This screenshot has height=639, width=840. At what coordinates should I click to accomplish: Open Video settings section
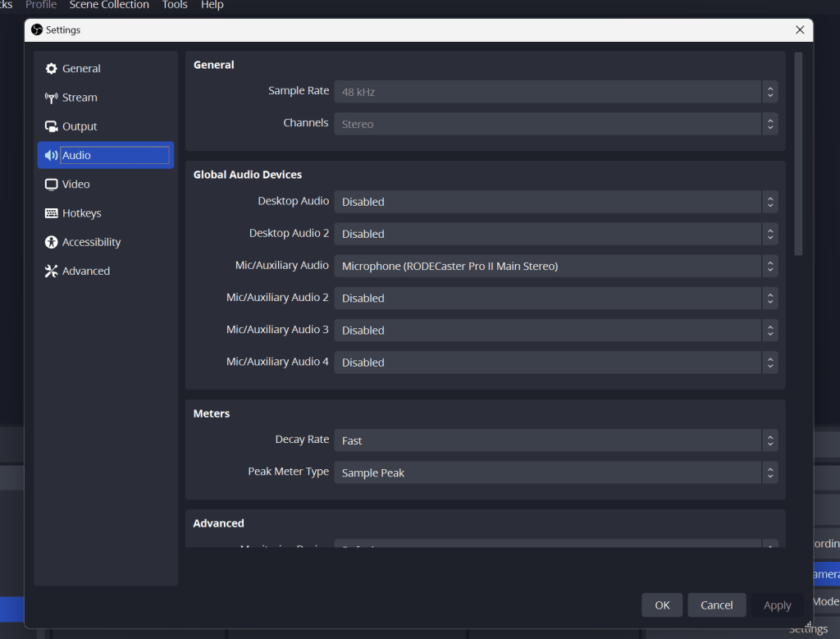click(106, 185)
